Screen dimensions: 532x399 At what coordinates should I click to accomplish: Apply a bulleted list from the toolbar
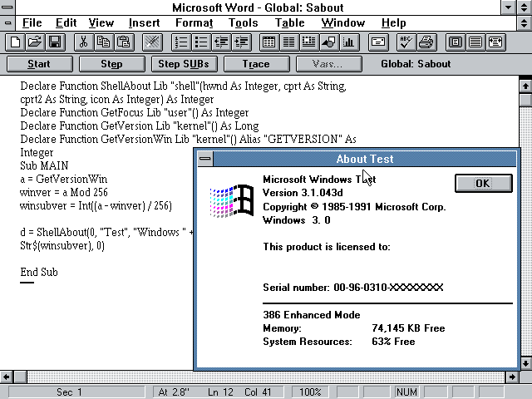[x=201, y=42]
